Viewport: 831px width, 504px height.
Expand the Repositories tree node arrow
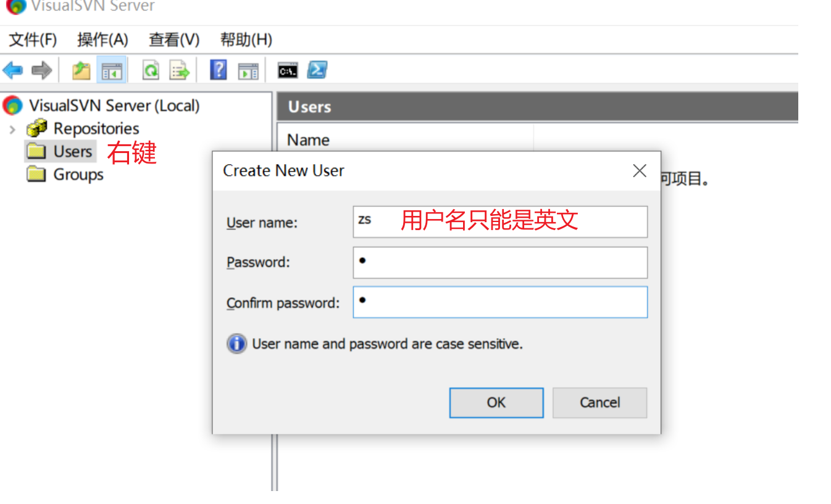coord(12,129)
